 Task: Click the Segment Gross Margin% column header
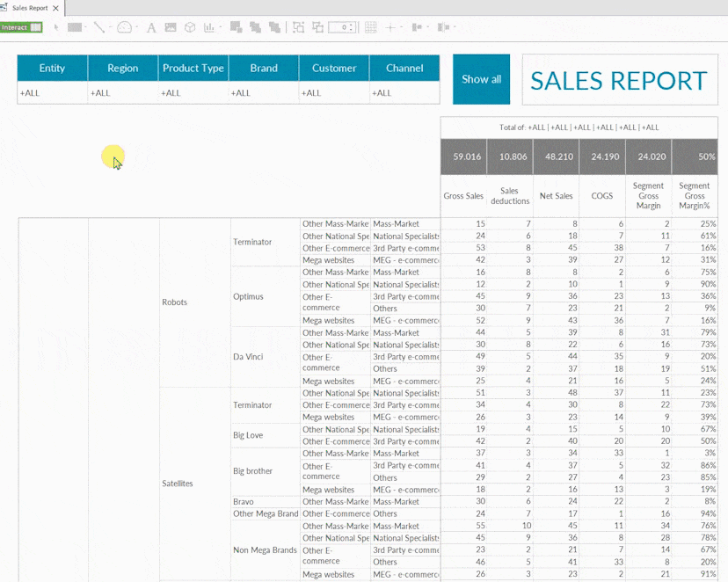click(x=694, y=196)
